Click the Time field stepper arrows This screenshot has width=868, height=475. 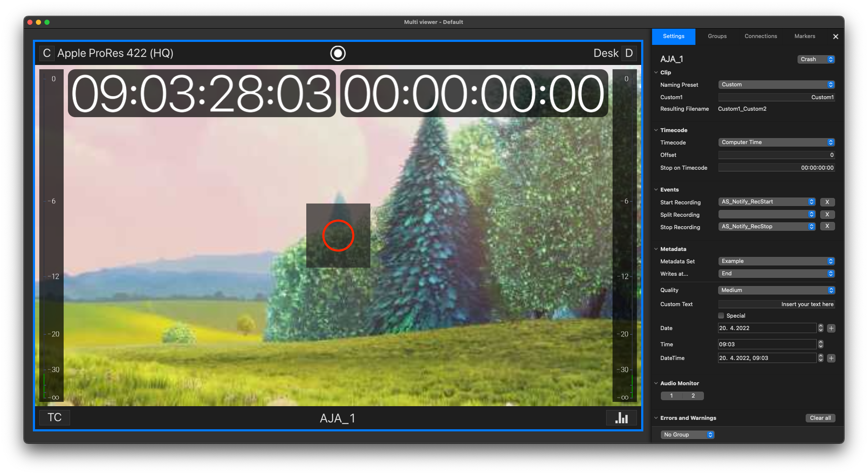820,344
